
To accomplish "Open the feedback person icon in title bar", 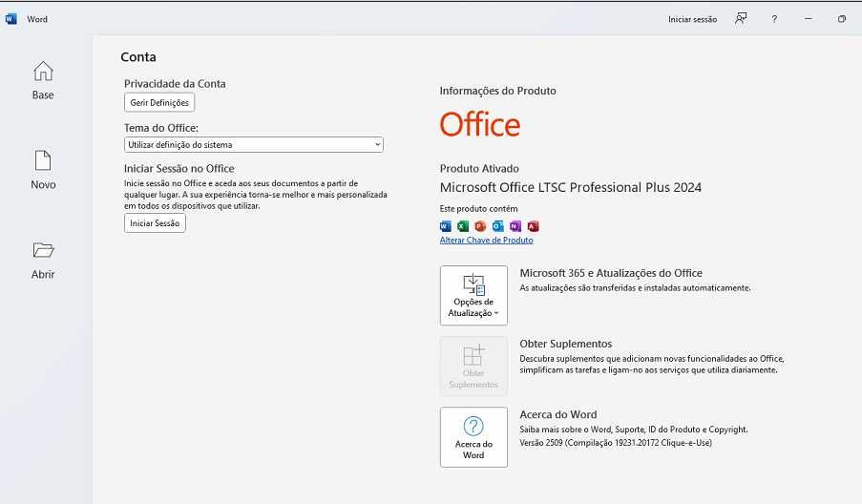I will pyautogui.click(x=741, y=19).
